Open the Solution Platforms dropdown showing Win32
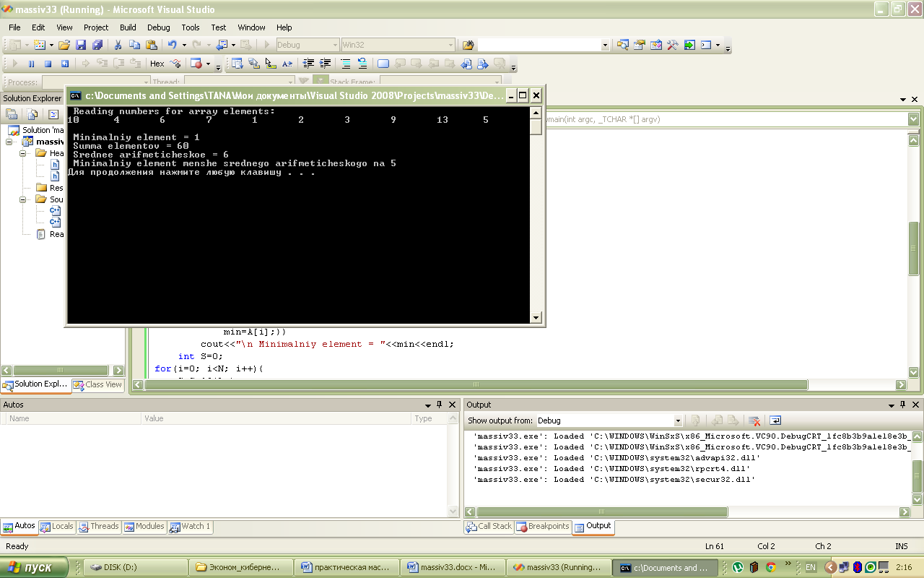 398,45
